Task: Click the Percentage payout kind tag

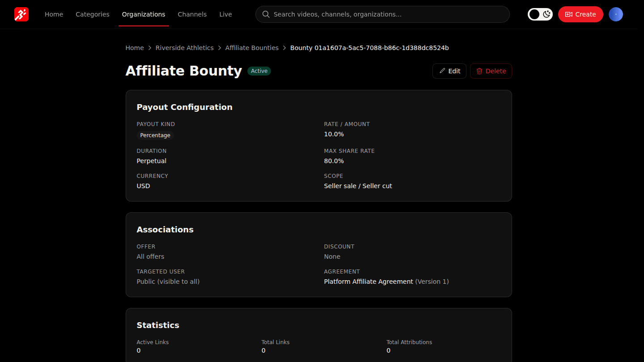Action: click(x=155, y=135)
